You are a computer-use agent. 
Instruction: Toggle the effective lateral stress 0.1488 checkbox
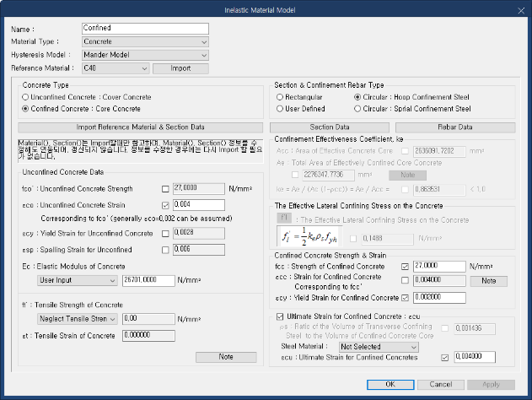(x=353, y=239)
